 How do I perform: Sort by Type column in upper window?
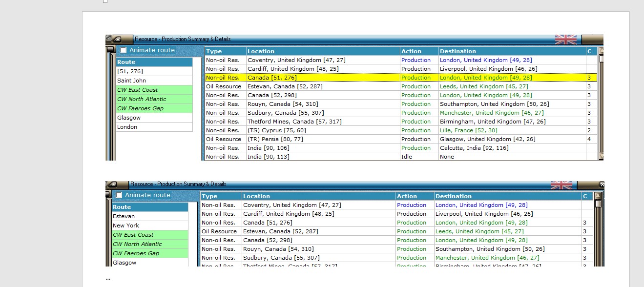(226, 51)
